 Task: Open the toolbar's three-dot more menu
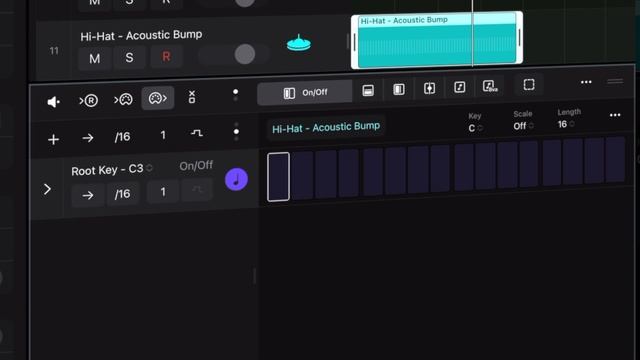[x=586, y=82]
